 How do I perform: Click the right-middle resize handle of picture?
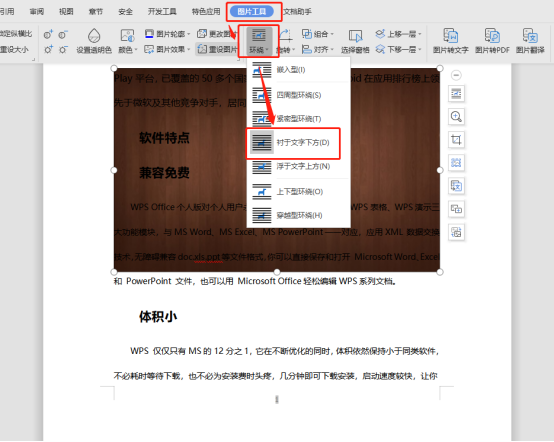coord(440,170)
